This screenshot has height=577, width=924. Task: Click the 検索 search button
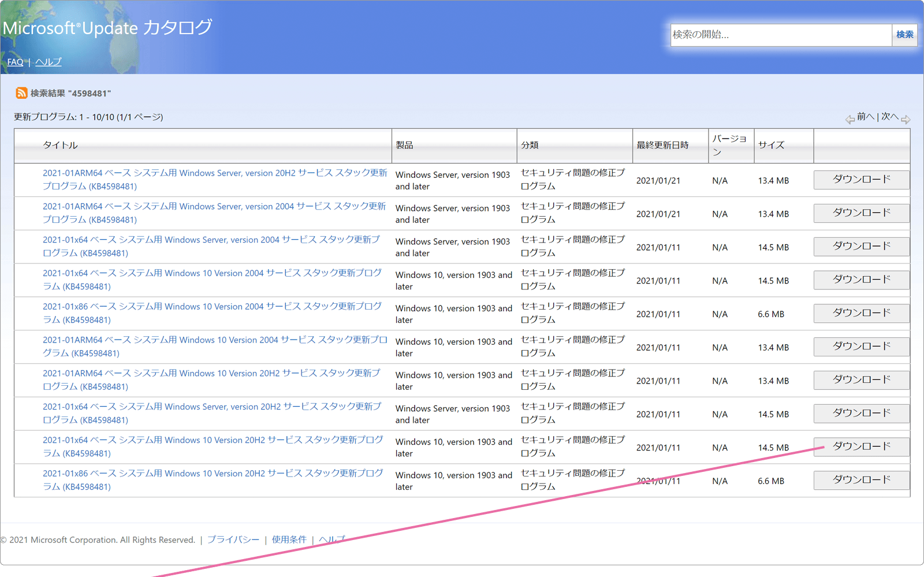(904, 35)
